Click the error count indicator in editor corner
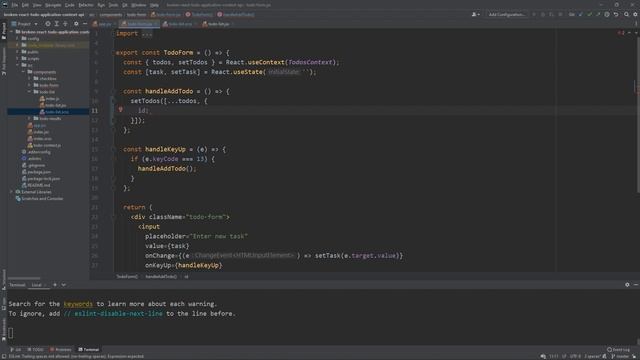This screenshot has width=640, height=360. [621, 33]
